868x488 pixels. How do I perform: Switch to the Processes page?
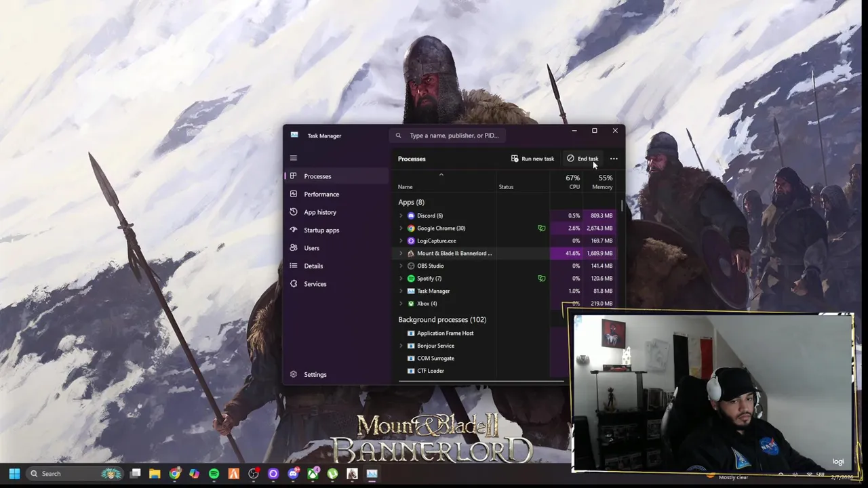[336, 176]
